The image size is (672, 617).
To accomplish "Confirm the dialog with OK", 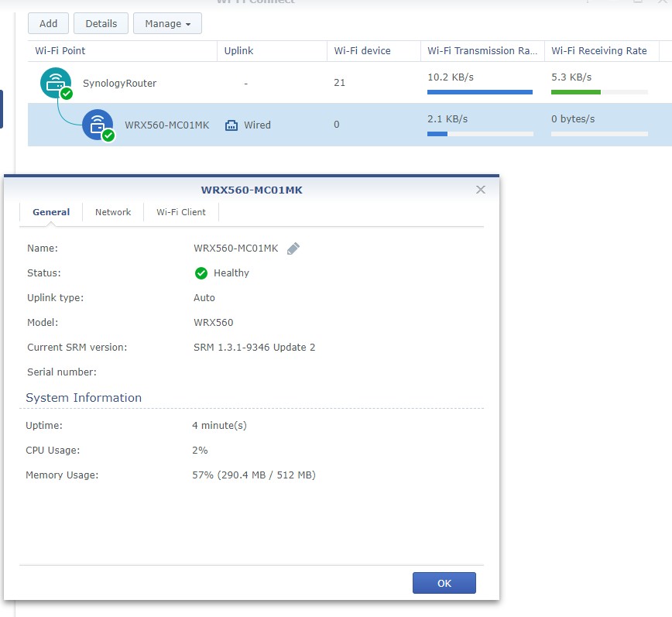I will (444, 583).
